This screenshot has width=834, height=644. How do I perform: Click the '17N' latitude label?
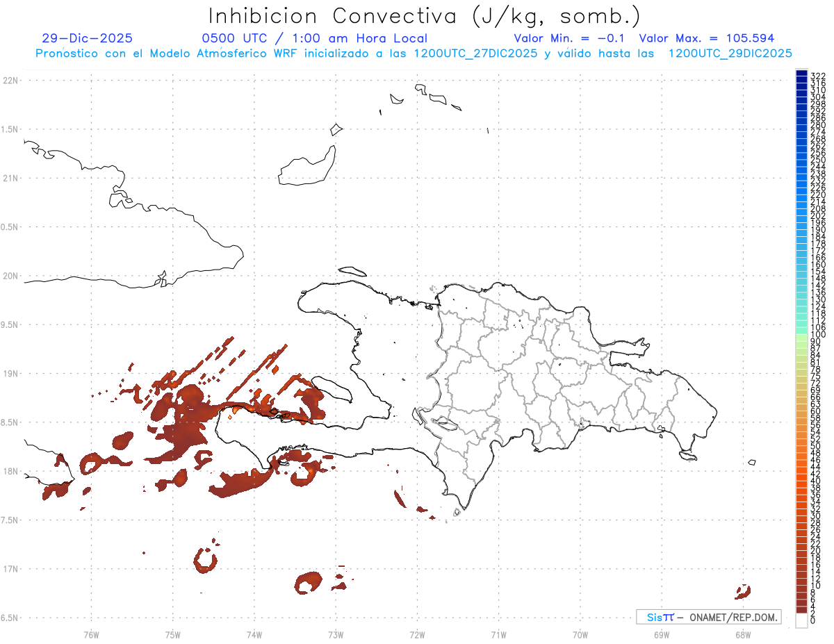[x=10, y=569]
